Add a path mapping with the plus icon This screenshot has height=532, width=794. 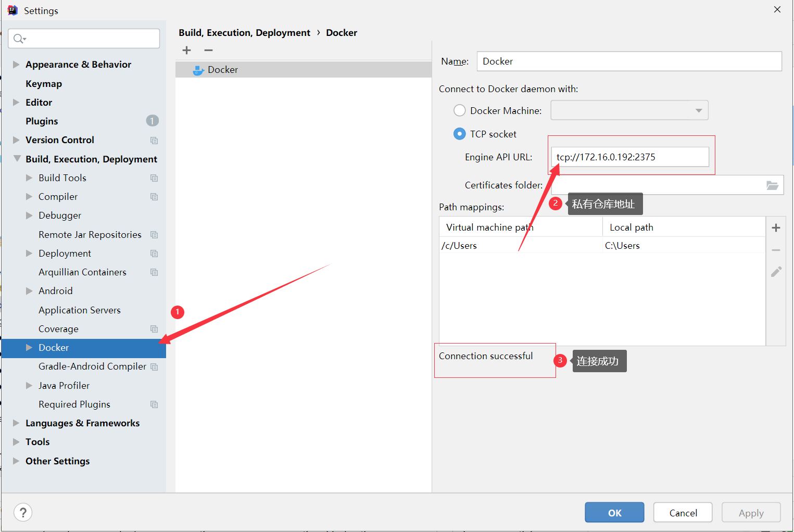[776, 228]
